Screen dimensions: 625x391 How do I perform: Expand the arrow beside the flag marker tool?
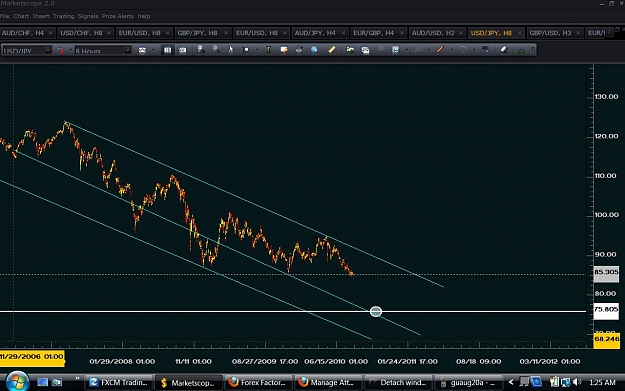click(x=257, y=50)
